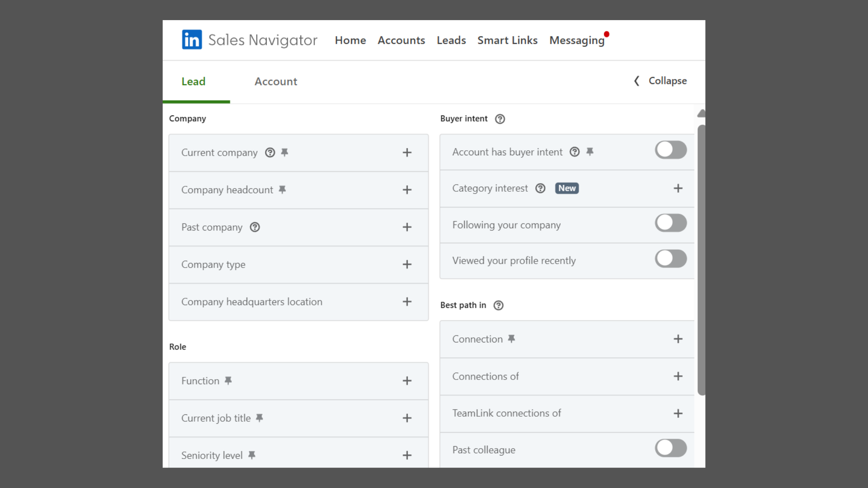
Task: Expand Current job title filter
Action: pos(407,418)
